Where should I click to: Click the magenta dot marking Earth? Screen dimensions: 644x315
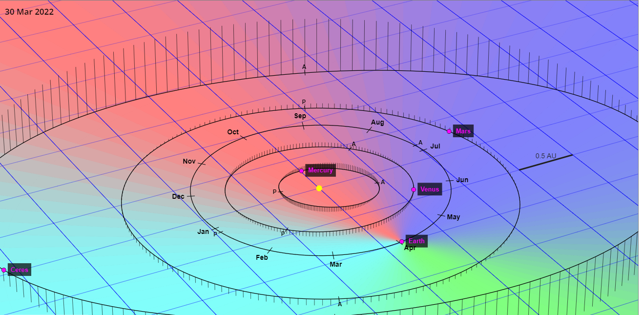tap(402, 242)
